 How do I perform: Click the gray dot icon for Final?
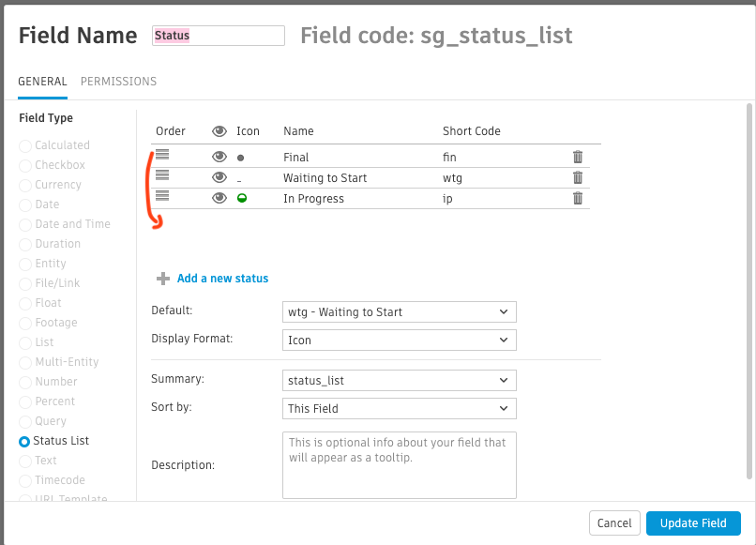point(241,156)
